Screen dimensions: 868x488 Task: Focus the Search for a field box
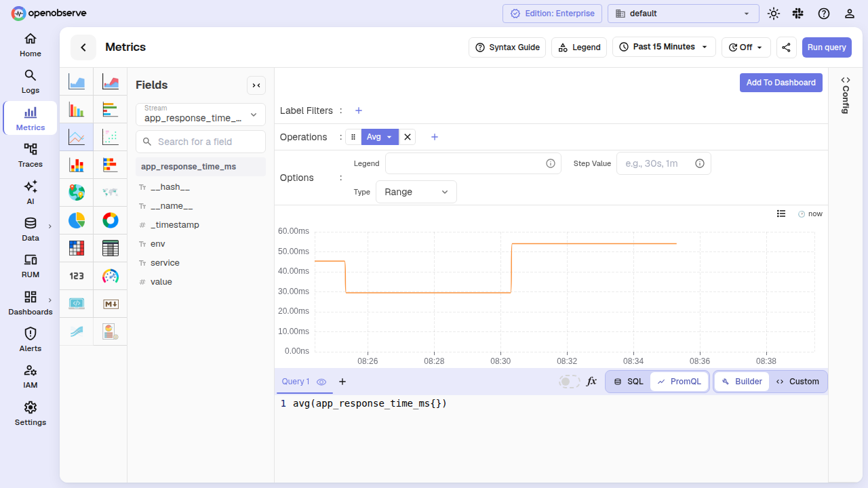click(201, 142)
